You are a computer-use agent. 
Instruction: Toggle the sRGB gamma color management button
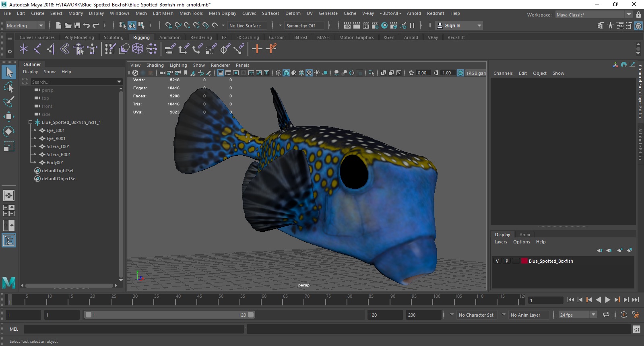coord(460,73)
